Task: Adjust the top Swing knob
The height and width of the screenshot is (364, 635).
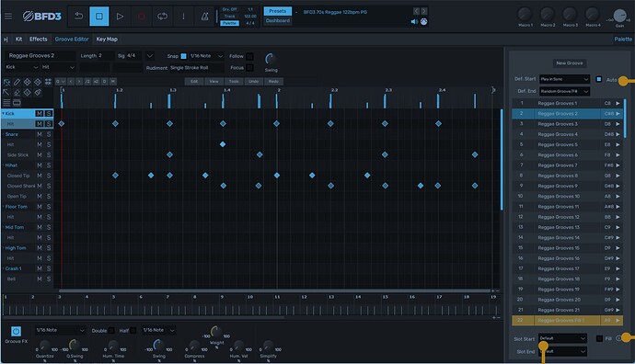Action: coord(271,59)
